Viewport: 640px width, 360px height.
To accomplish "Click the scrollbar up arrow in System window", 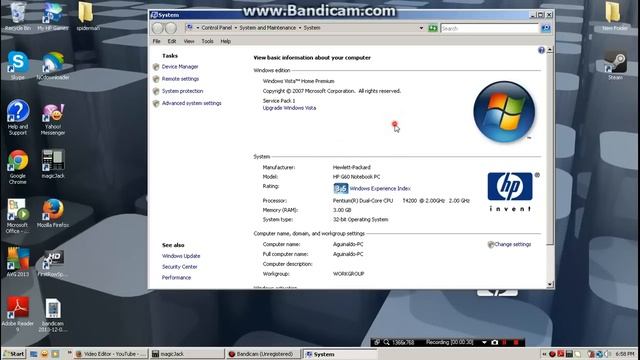I will point(550,50).
